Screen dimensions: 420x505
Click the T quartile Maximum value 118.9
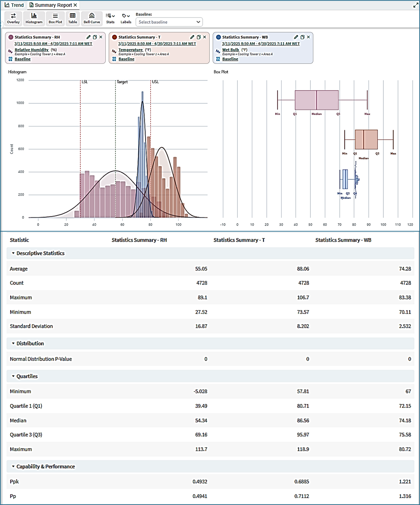303,449
